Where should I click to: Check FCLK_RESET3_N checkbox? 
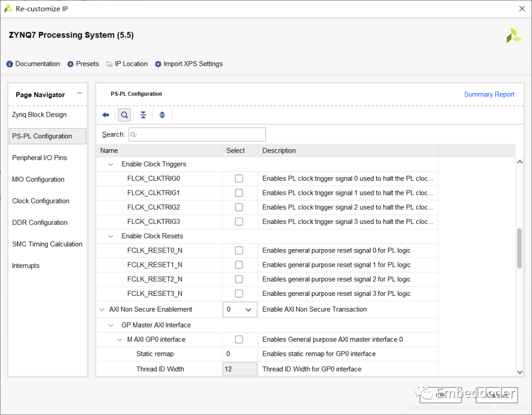(239, 293)
